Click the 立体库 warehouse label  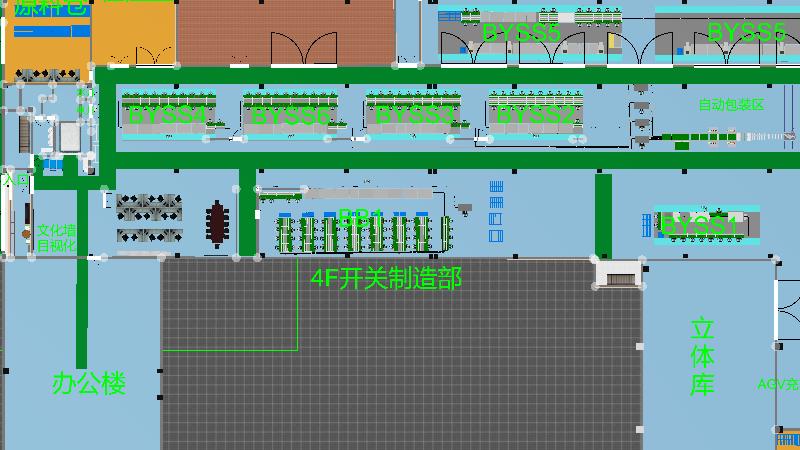point(702,357)
